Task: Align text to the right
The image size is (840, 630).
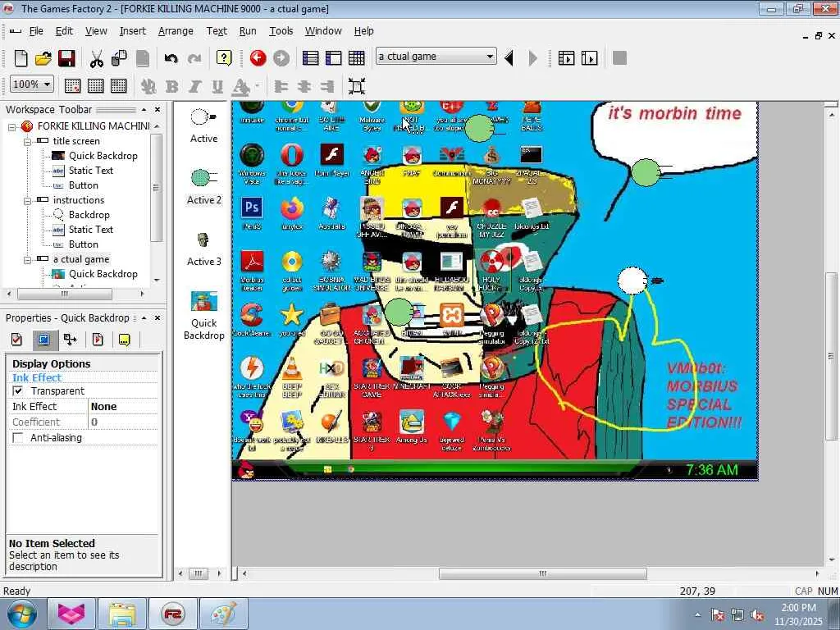Action: coord(326,86)
